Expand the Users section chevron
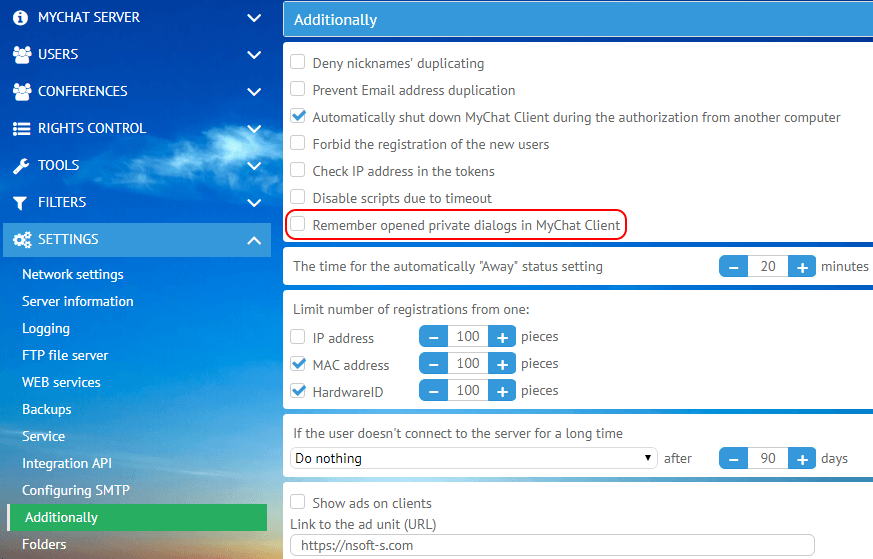873x559 pixels. [x=254, y=55]
